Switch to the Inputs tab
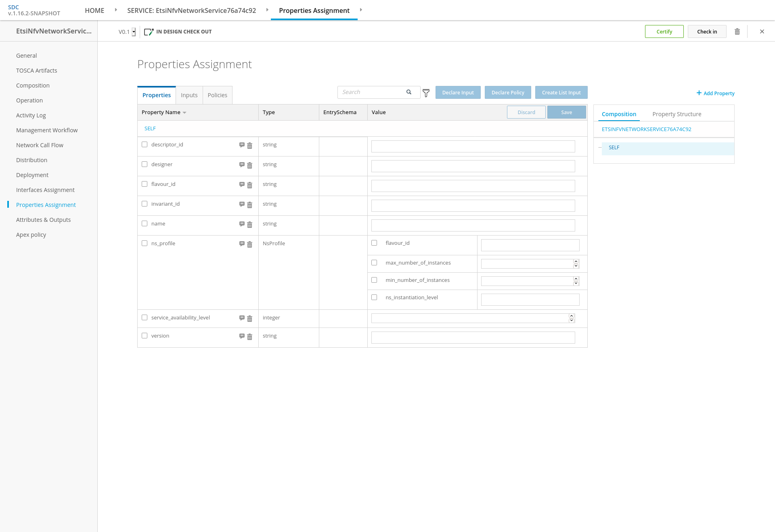The width and height of the screenshot is (775, 532). (x=189, y=95)
